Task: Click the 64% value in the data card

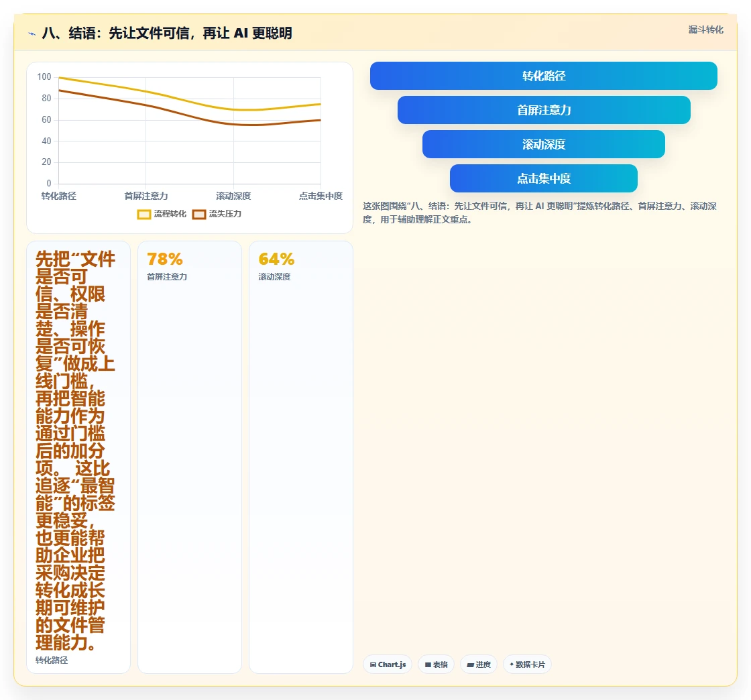Action: 276,259
